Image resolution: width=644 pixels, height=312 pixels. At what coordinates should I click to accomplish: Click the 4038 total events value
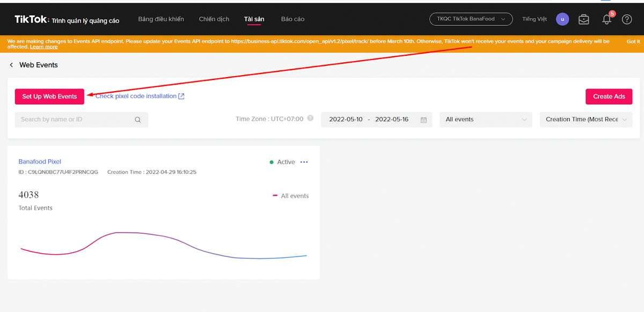28,195
